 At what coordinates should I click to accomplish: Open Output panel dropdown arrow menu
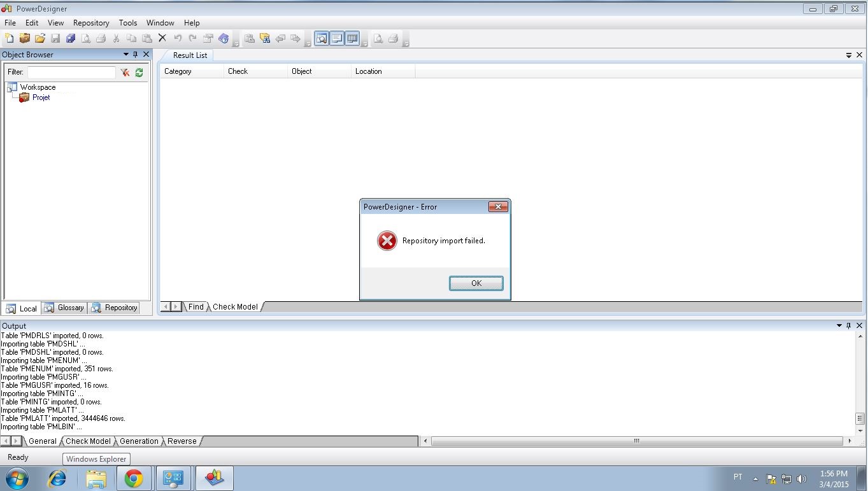click(839, 325)
